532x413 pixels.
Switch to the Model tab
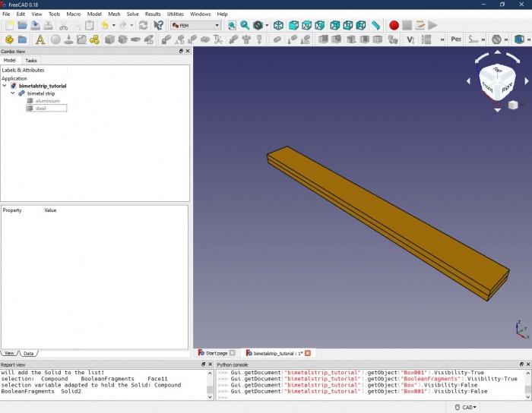9,60
